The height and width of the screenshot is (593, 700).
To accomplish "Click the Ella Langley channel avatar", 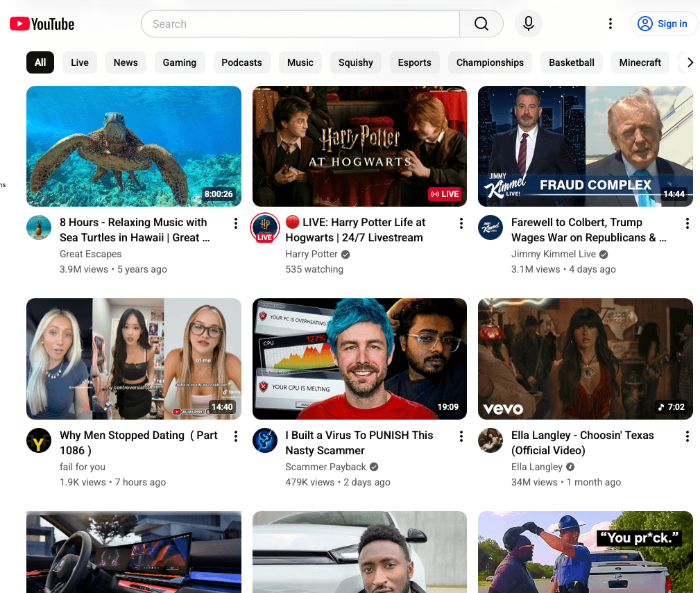I will (490, 440).
